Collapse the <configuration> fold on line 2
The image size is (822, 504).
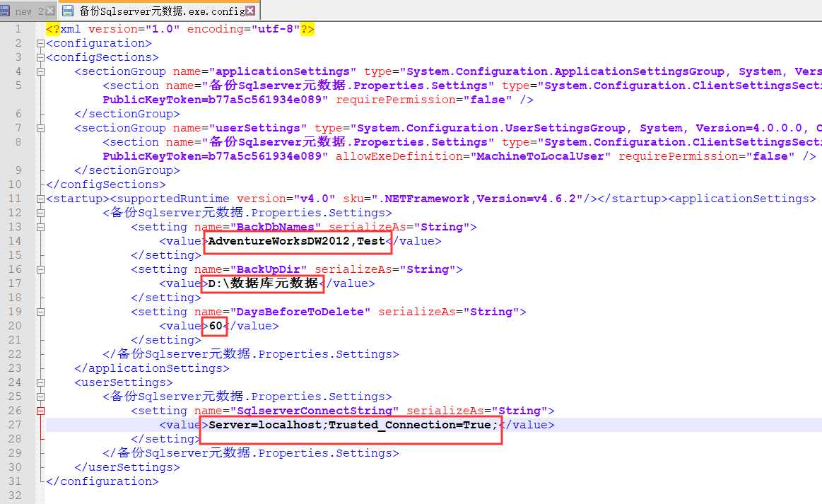40,44
